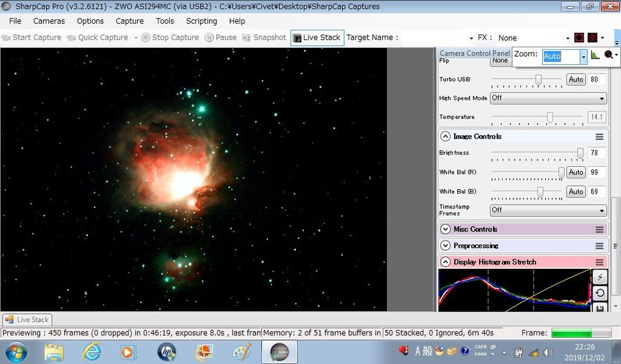Image resolution: width=621 pixels, height=364 pixels.
Task: Open Windows Media Player from the taskbar
Action: tap(128, 352)
